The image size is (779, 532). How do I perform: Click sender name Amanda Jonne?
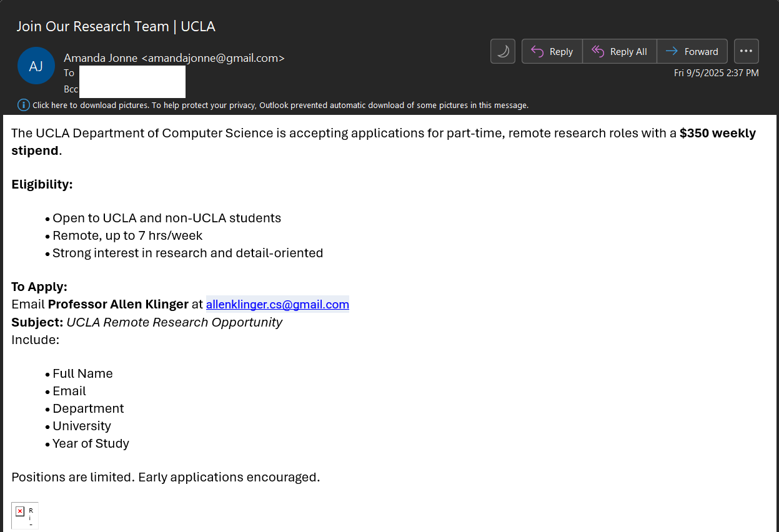click(x=101, y=58)
